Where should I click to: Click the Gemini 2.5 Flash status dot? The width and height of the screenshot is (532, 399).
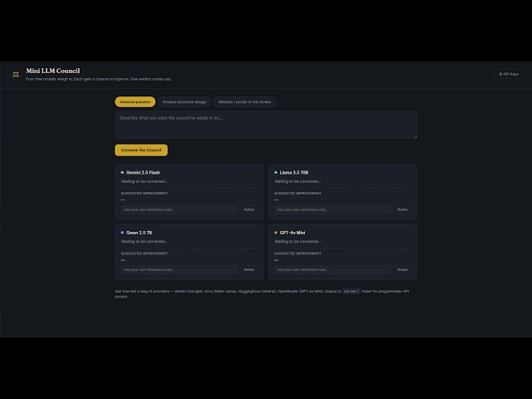pyautogui.click(x=122, y=172)
